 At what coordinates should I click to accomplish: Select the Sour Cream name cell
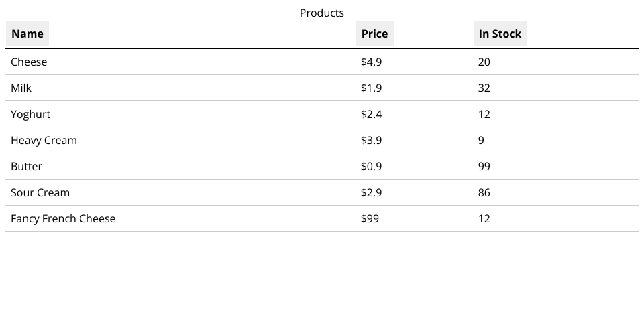pyautogui.click(x=40, y=192)
